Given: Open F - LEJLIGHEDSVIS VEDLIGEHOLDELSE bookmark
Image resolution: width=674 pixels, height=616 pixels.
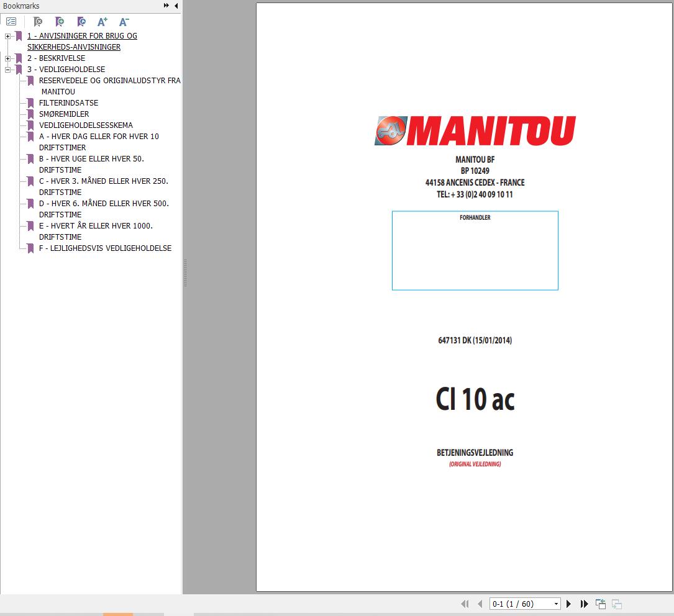Looking at the screenshot, I should point(106,248).
